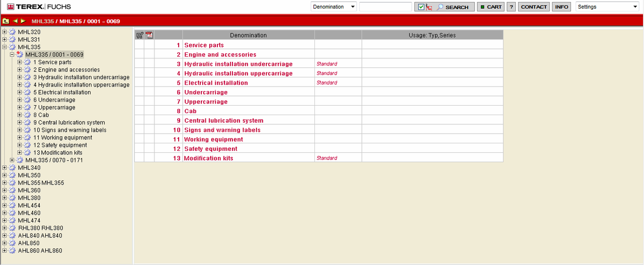Click gear icon next to 12 Safety equipment
Image resolution: width=644 pixels, height=265 pixels.
coord(28,145)
